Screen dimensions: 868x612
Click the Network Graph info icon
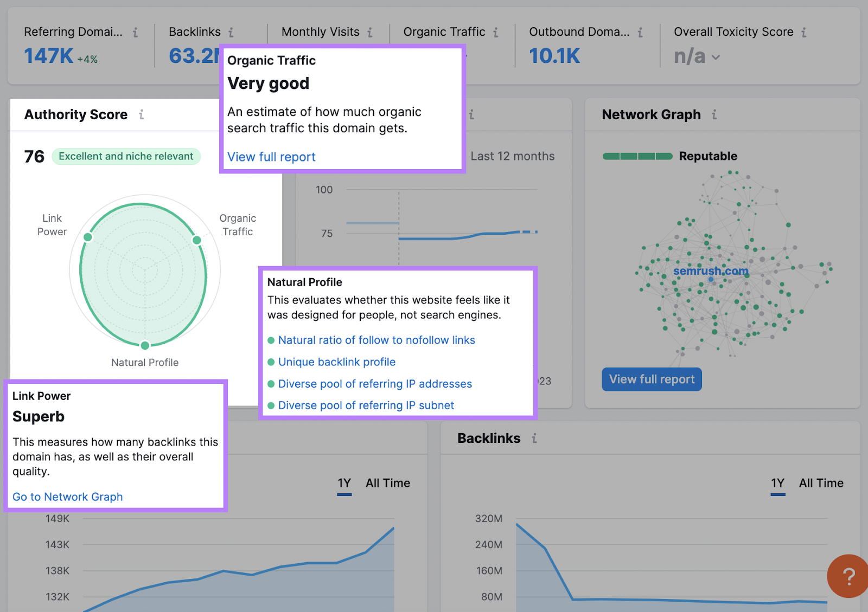pyautogui.click(x=714, y=114)
